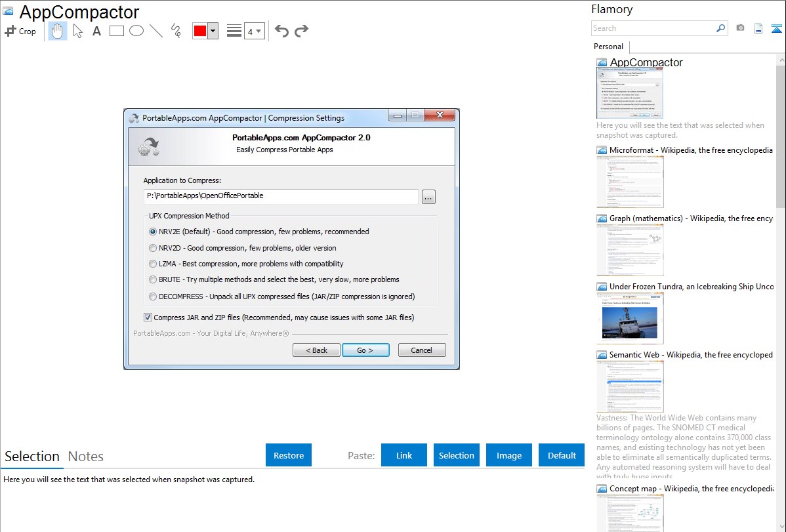Open the Personal tab
Viewport: 786px width, 532px height.
(x=609, y=47)
